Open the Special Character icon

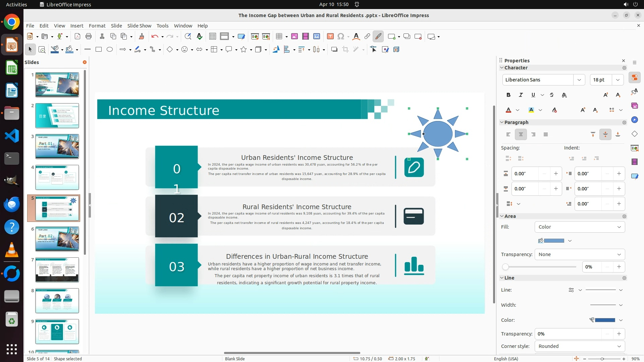click(341, 37)
